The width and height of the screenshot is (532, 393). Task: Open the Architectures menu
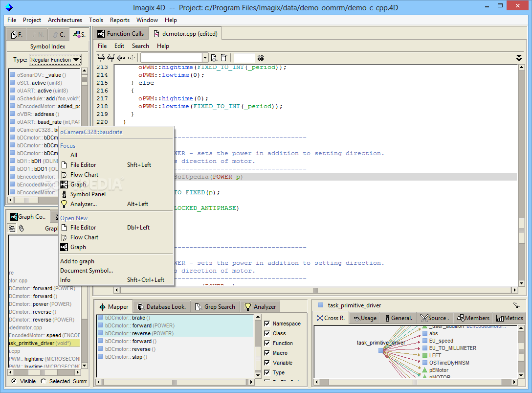[65, 20]
